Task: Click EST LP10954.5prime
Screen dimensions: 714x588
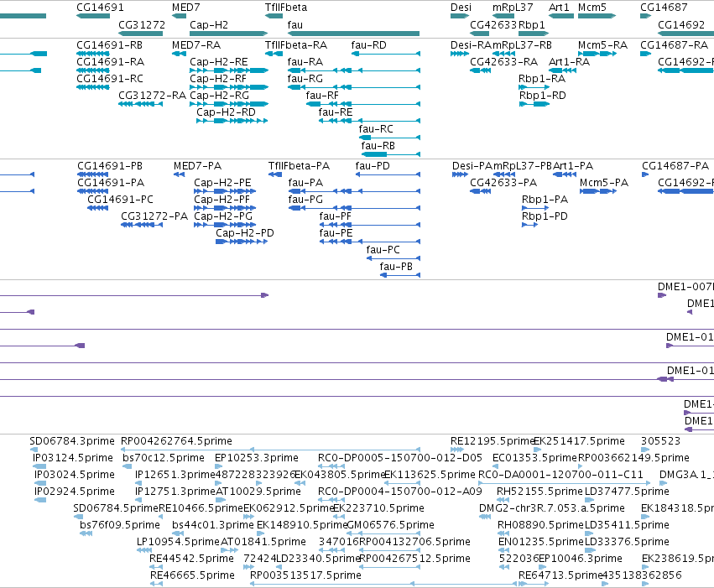Action: coord(178,542)
